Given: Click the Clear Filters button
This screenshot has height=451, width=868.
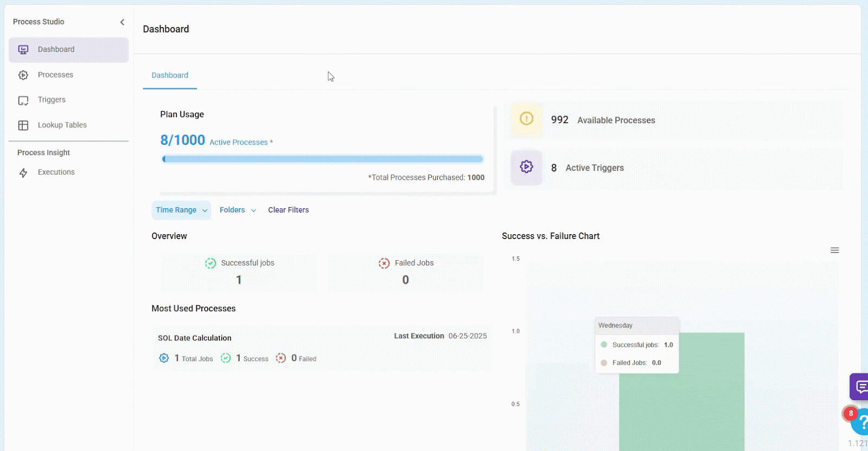Looking at the screenshot, I should 288,210.
